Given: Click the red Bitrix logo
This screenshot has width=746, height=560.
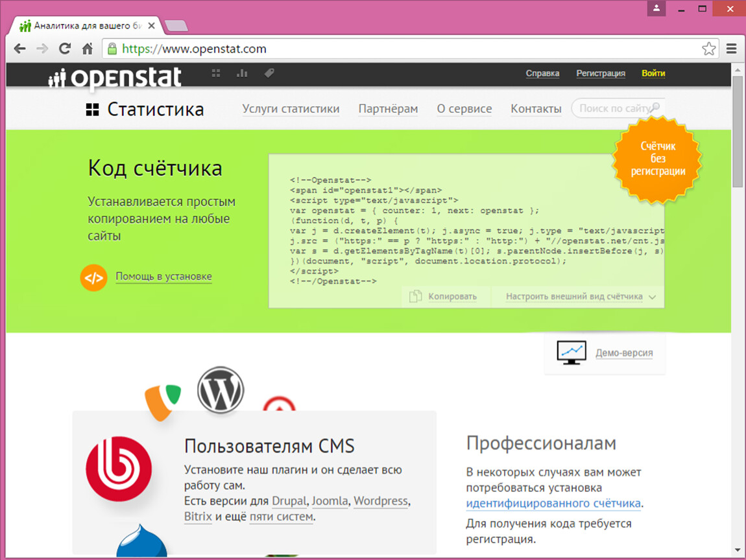Looking at the screenshot, I should pyautogui.click(x=119, y=469).
